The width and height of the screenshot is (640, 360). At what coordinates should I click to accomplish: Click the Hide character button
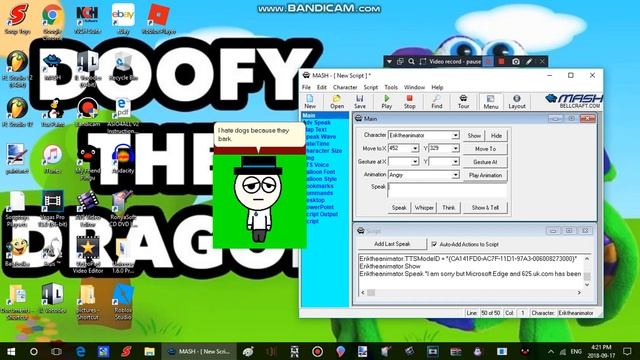496,136
